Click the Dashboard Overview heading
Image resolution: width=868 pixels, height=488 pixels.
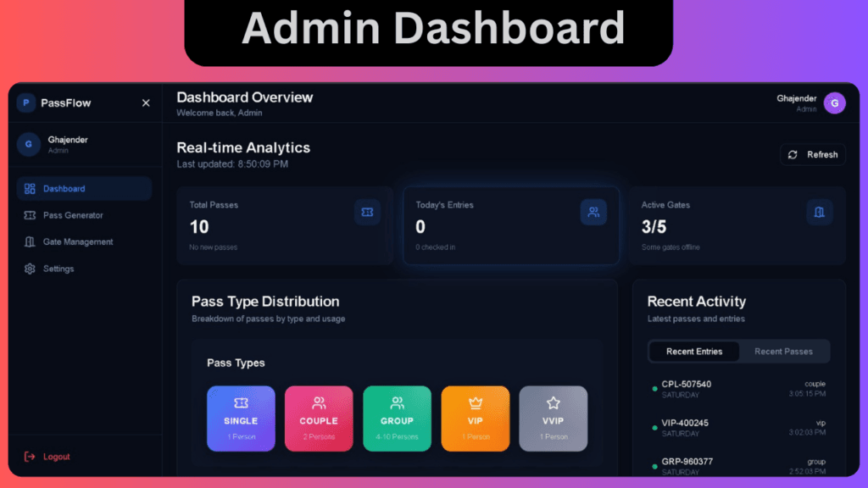245,97
